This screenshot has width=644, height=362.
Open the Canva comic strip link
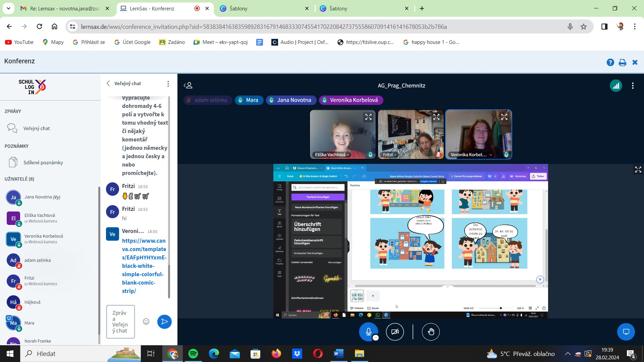point(144,266)
